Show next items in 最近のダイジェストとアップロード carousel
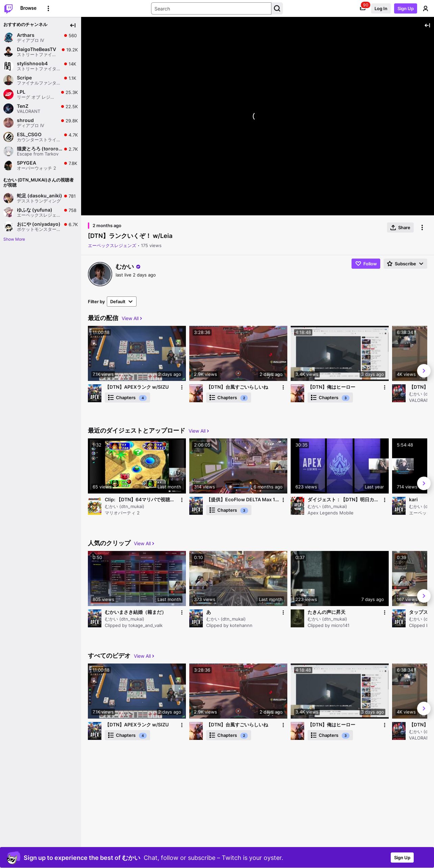The image size is (434, 868). click(x=424, y=483)
